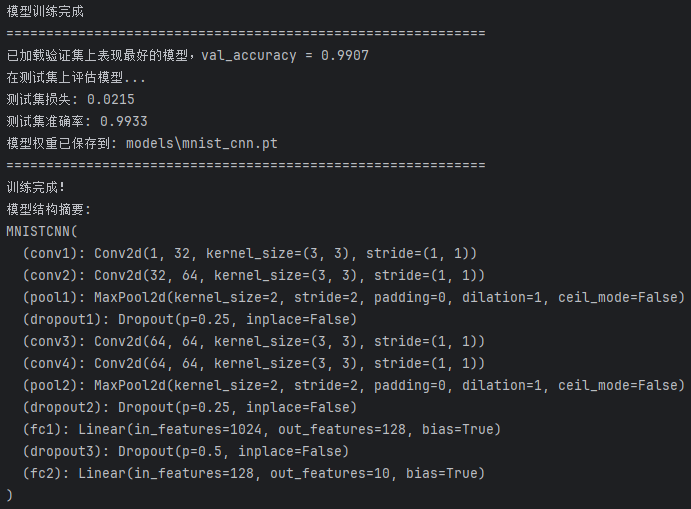Click the 在测试集上评估模型 line
The width and height of the screenshot is (691, 509).
pyautogui.click(x=76, y=77)
